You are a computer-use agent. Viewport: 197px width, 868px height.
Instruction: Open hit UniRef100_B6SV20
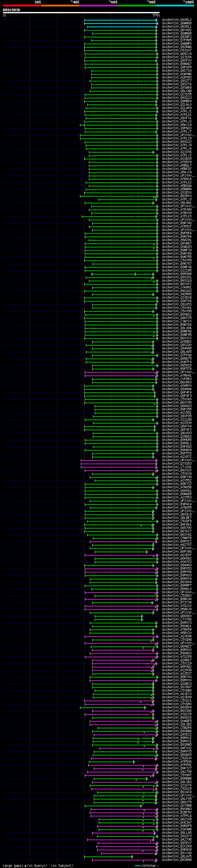[176, 470]
